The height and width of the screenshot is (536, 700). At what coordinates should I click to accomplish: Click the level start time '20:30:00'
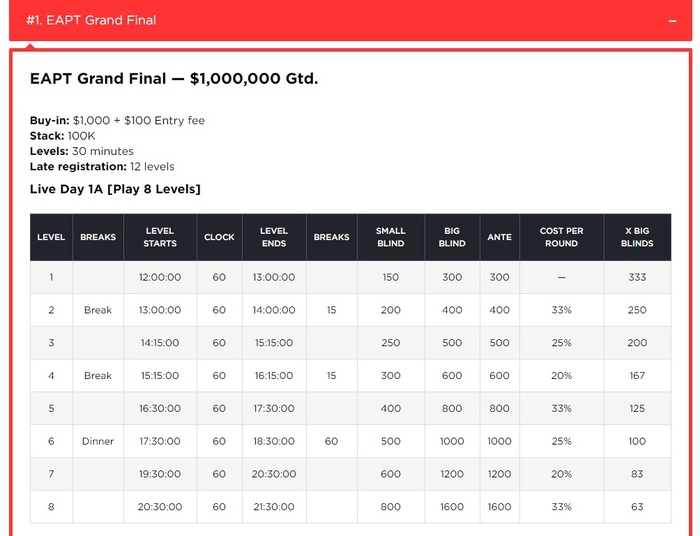(x=160, y=507)
